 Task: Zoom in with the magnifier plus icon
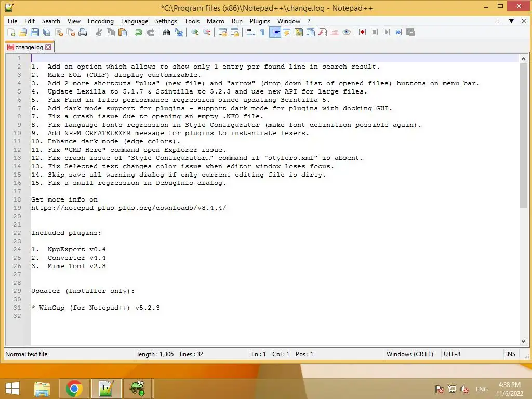[195, 32]
